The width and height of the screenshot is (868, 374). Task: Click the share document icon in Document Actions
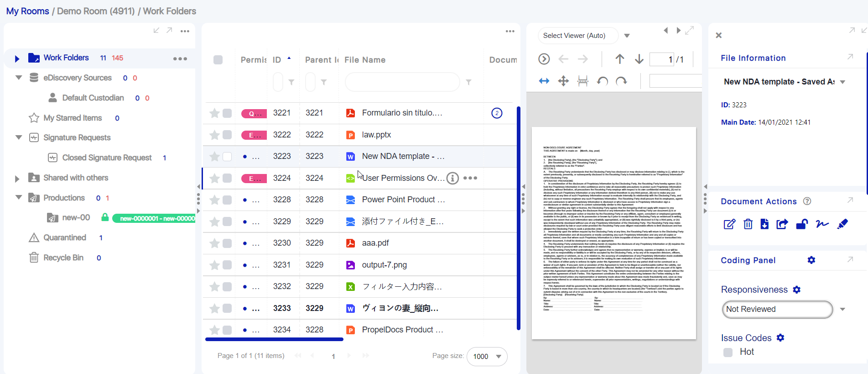tap(782, 224)
